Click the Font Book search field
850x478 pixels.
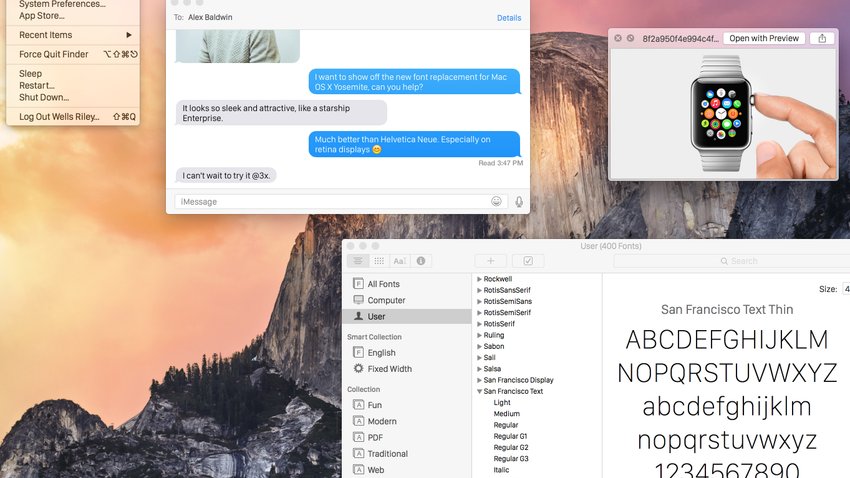pos(732,261)
